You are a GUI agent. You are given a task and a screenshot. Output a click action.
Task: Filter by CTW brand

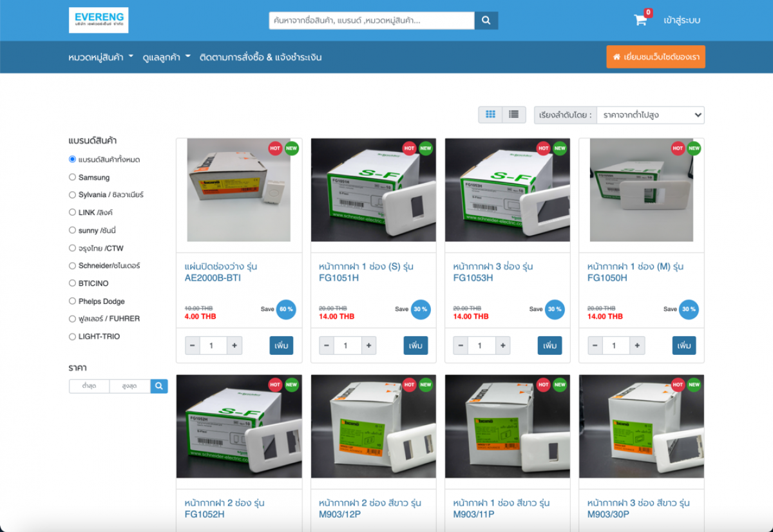click(73, 248)
